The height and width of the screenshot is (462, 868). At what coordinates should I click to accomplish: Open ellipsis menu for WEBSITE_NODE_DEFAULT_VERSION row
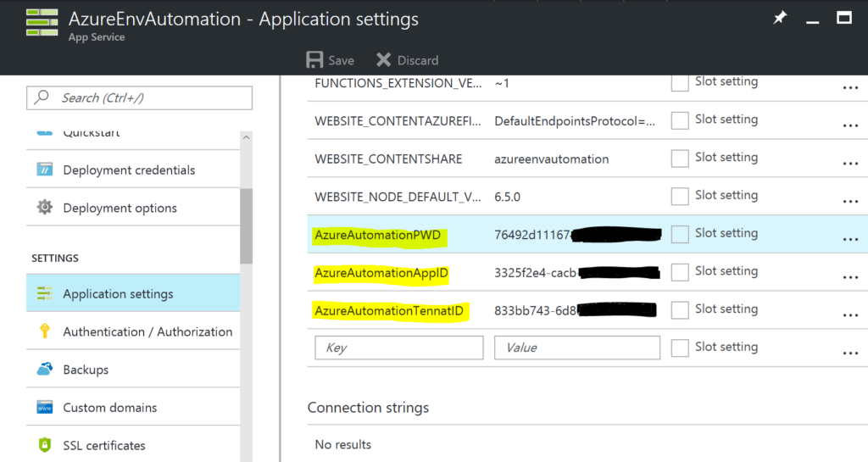(850, 202)
